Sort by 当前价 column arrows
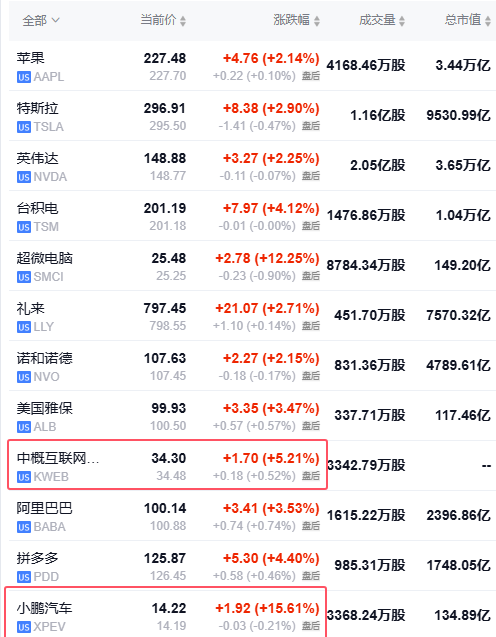This screenshot has height=637, width=496. 183,21
